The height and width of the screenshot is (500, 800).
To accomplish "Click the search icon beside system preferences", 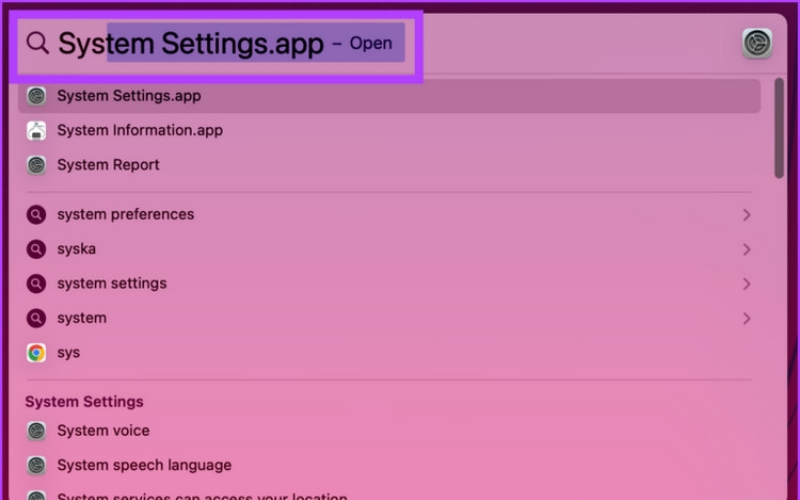I will [x=36, y=215].
